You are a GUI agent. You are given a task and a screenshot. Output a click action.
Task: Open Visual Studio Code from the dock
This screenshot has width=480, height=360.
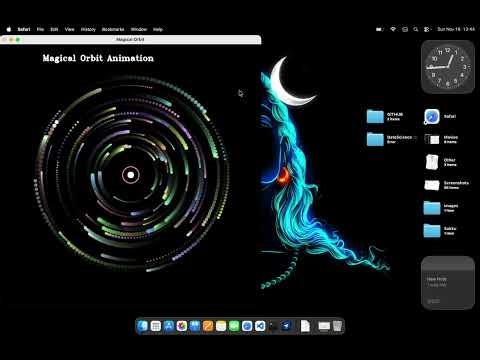point(260,326)
